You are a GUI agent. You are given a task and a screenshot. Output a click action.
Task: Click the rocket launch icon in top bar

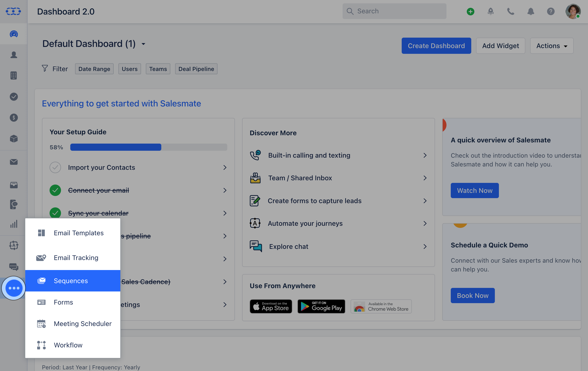[491, 11]
